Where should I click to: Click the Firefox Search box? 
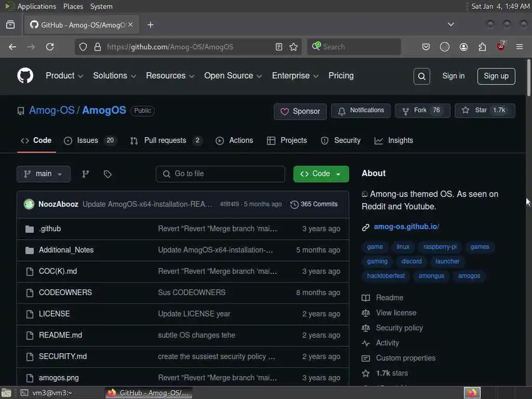(x=354, y=47)
